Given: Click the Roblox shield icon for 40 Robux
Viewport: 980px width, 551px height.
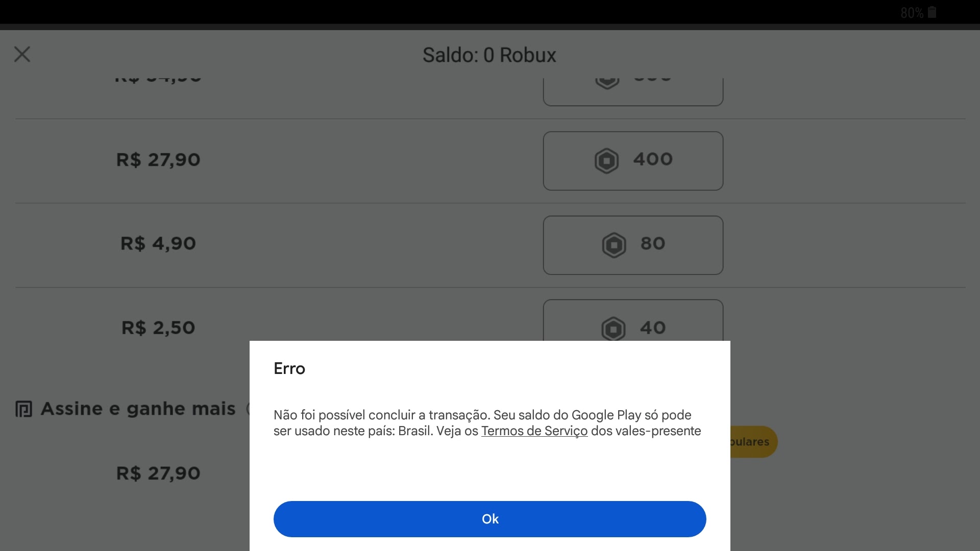Looking at the screenshot, I should point(612,329).
